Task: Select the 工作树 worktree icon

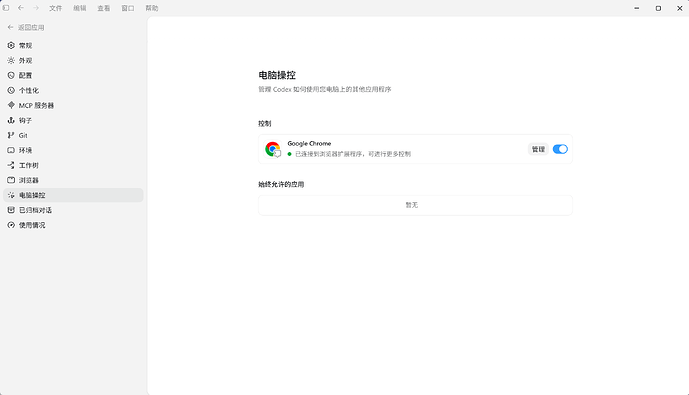Action: 11,165
